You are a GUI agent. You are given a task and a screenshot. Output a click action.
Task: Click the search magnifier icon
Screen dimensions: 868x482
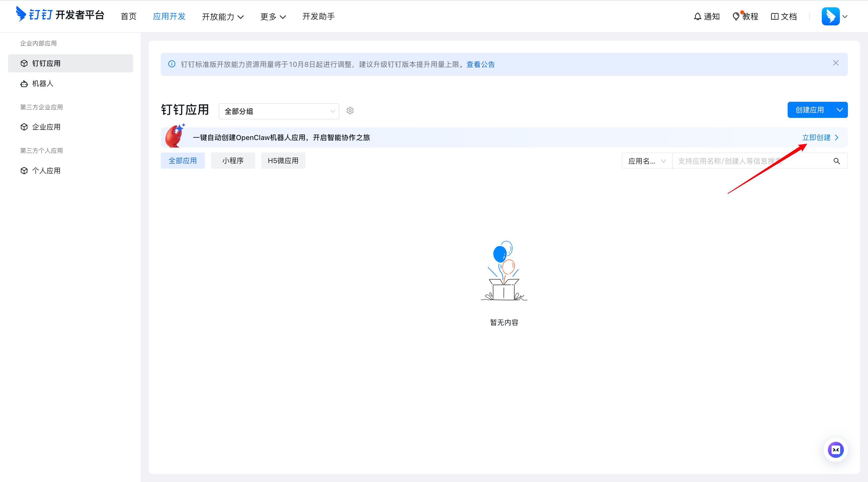click(x=837, y=161)
